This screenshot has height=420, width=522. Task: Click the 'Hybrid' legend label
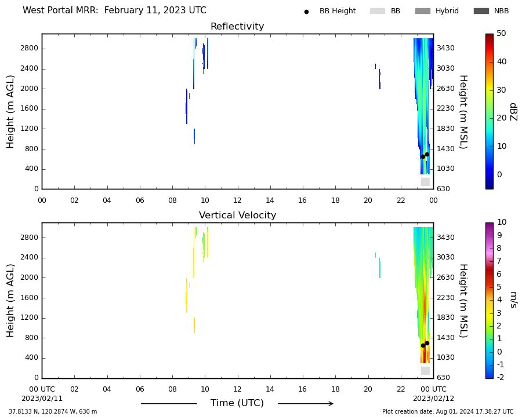click(x=447, y=11)
